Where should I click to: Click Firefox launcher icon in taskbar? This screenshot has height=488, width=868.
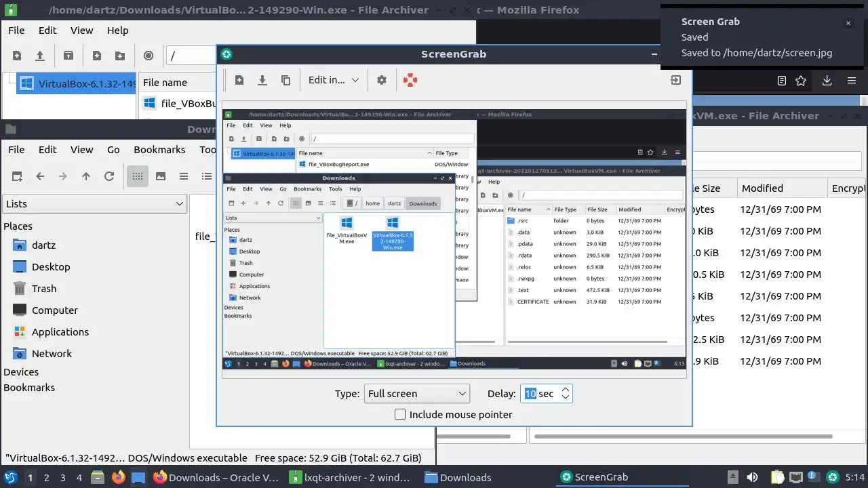[x=118, y=477]
